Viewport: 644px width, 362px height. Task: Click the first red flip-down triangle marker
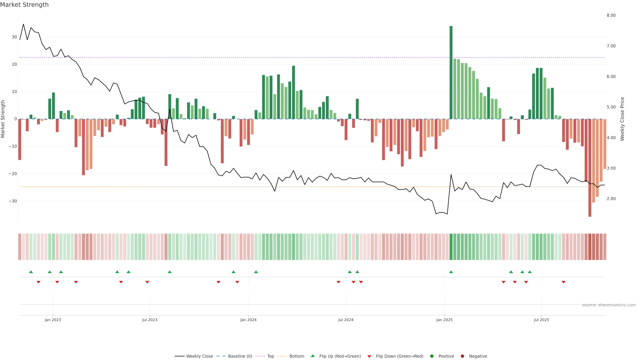coord(39,282)
